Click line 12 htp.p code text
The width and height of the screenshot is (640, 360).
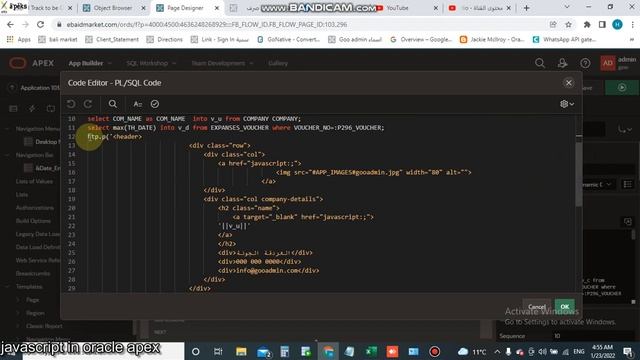click(x=115, y=137)
